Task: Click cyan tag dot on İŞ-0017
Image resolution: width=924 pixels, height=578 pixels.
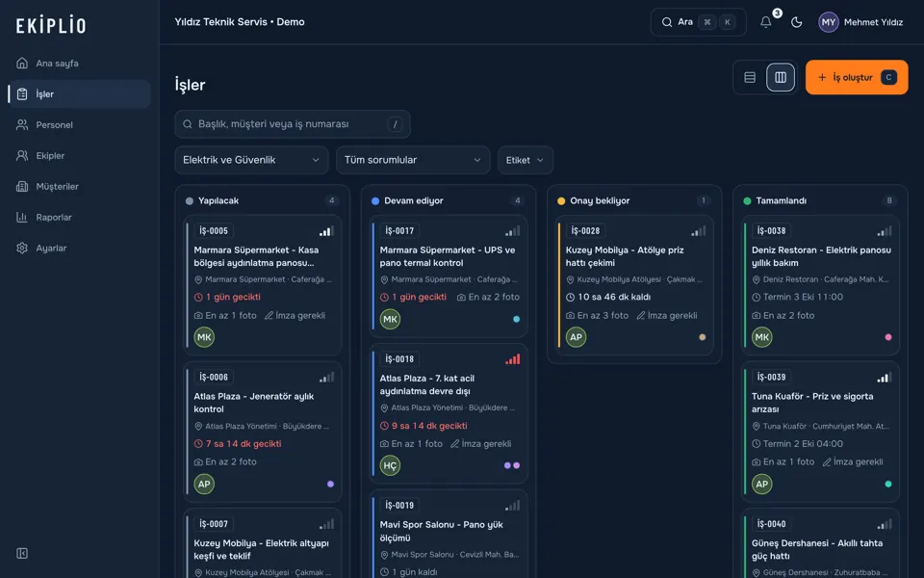Action: [x=516, y=319]
